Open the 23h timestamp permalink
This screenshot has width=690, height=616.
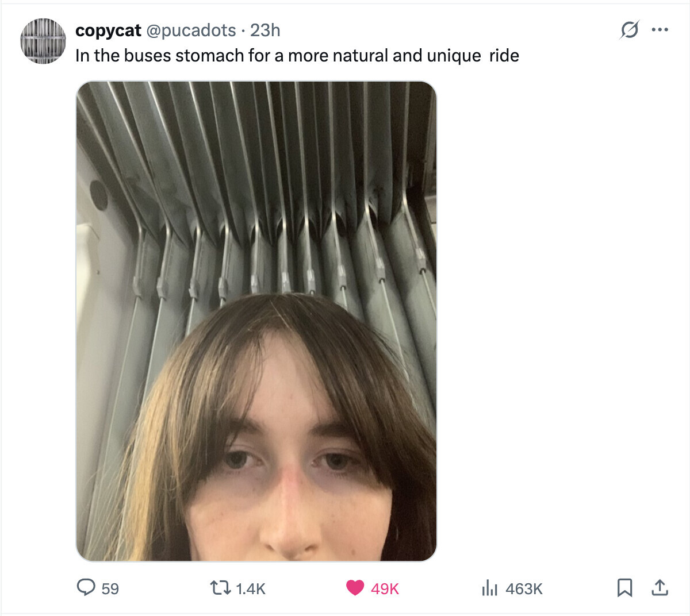(265, 30)
